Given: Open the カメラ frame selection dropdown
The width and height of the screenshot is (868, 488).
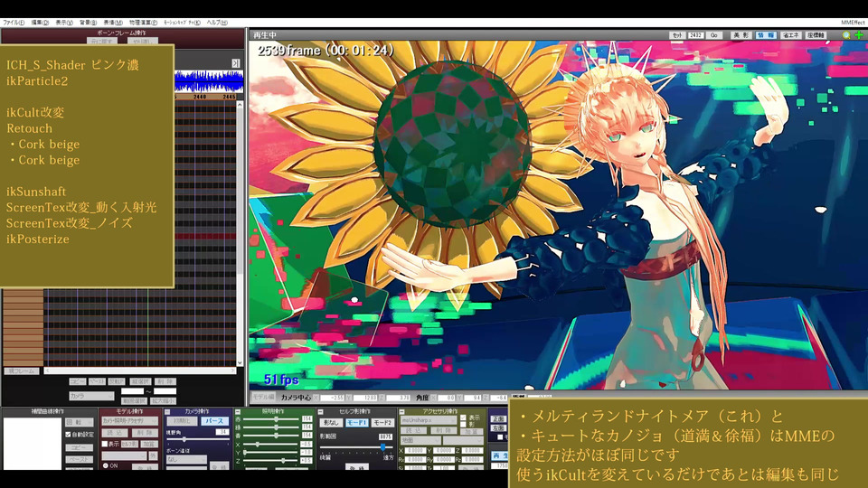Looking at the screenshot, I should coord(91,396).
